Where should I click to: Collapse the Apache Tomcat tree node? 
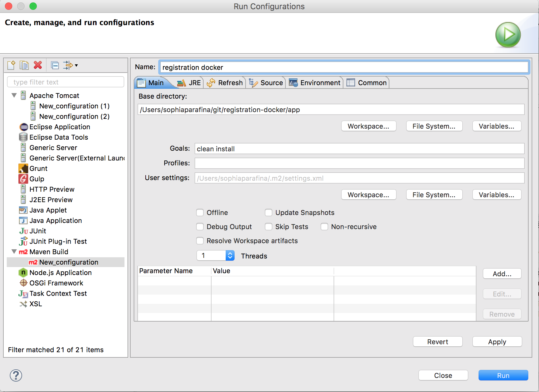point(14,96)
